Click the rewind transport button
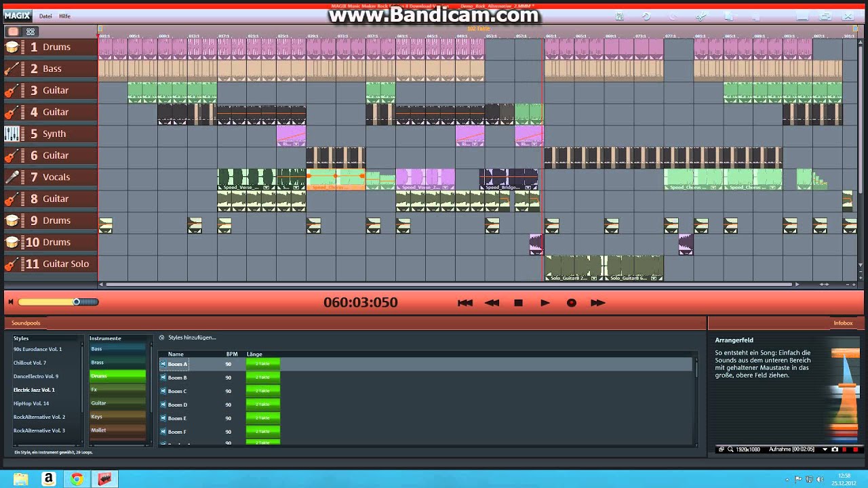 coord(492,303)
